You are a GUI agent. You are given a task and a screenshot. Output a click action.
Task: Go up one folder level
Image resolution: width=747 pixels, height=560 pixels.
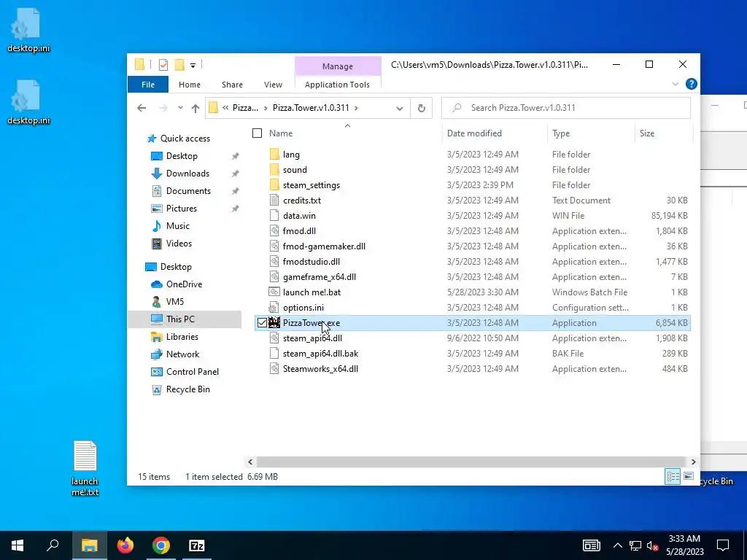click(x=196, y=108)
